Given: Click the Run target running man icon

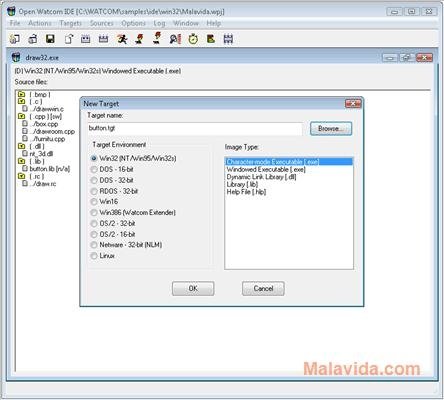Looking at the screenshot, I should [122, 39].
